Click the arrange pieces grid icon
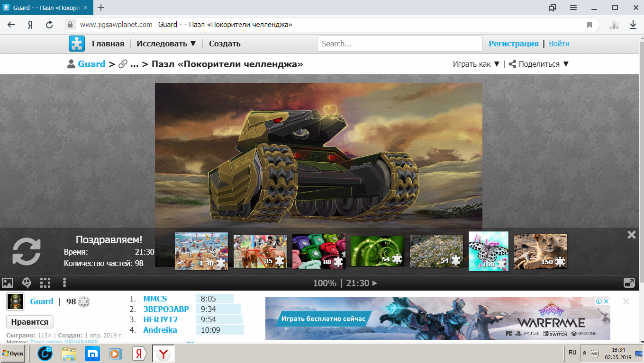Image resolution: width=644 pixels, height=363 pixels. click(x=45, y=283)
